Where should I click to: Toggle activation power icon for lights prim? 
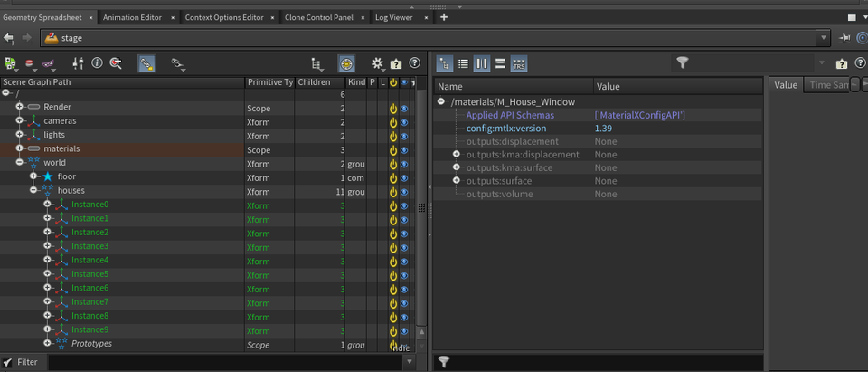[x=393, y=135]
